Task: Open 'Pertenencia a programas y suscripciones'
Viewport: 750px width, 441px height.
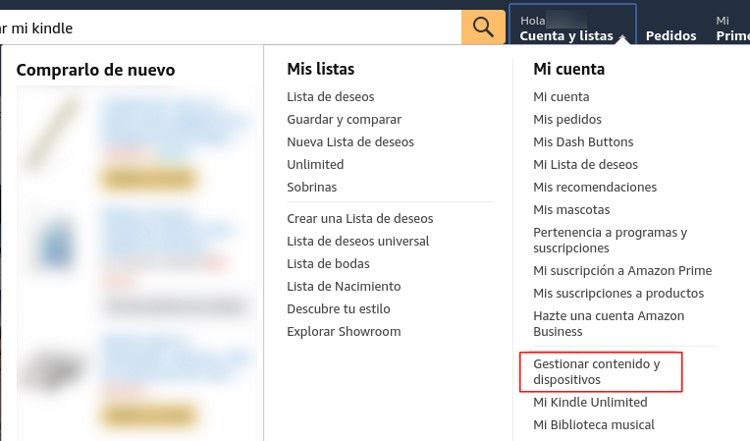Action: [610, 240]
